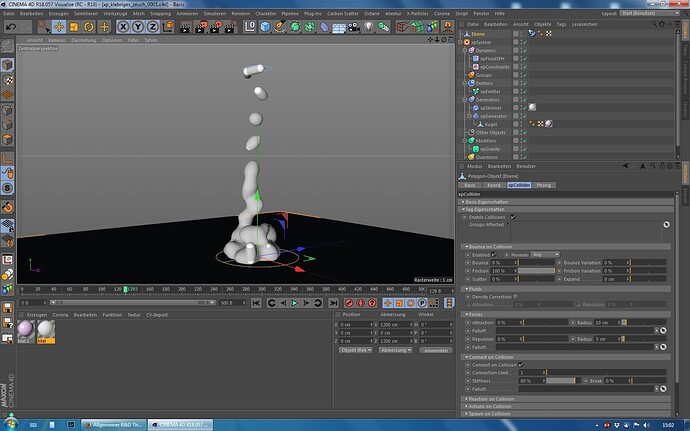Viewport: 690px width, 431px height.
Task: Toggle Density Correction checkbox
Action: coord(515,297)
